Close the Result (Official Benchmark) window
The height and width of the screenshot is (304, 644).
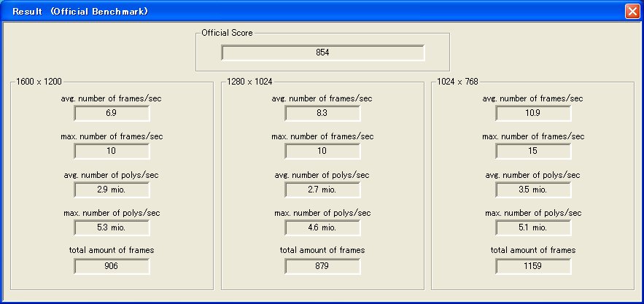(632, 11)
